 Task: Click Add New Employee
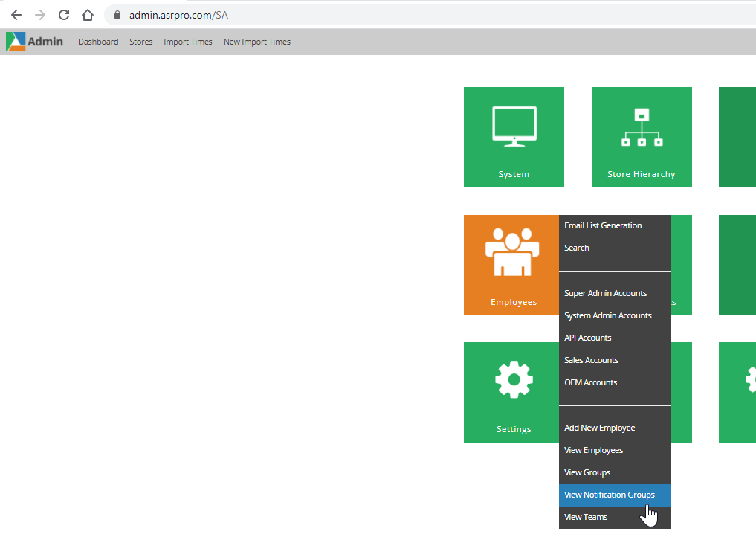599,427
